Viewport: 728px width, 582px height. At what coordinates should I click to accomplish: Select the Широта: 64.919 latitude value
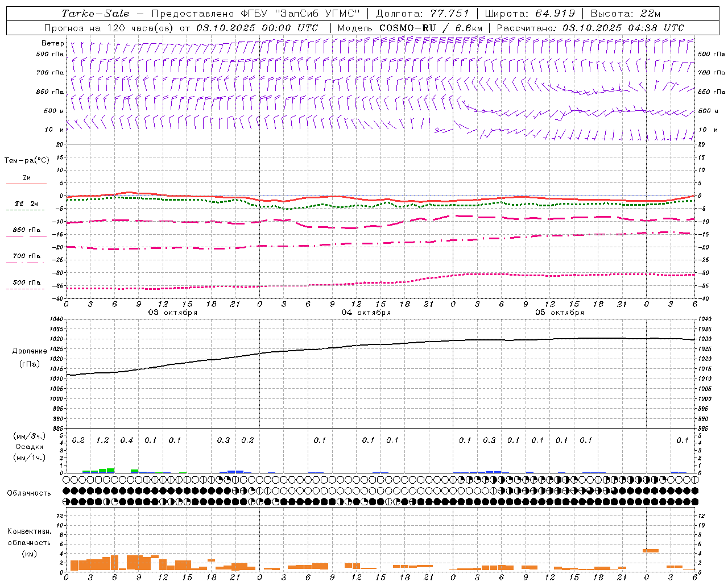point(530,14)
